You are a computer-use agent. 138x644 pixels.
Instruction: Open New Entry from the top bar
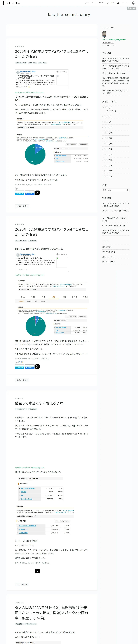click(90, 3)
